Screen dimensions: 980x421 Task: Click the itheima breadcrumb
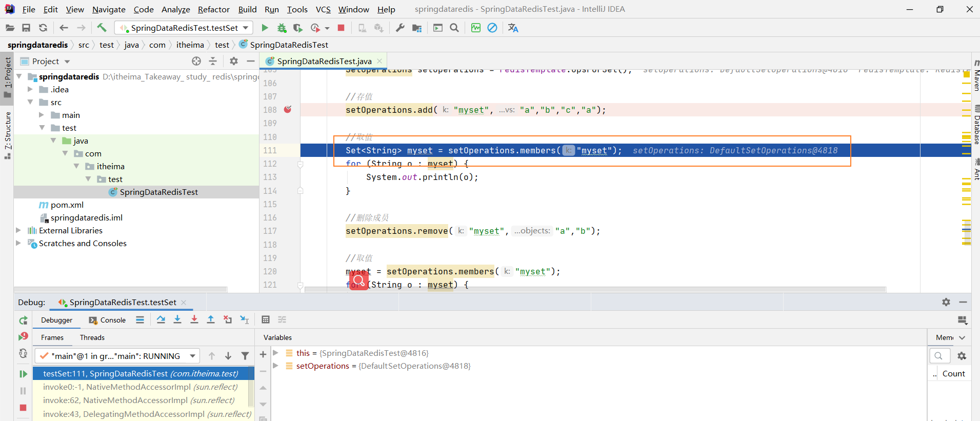tap(190, 45)
